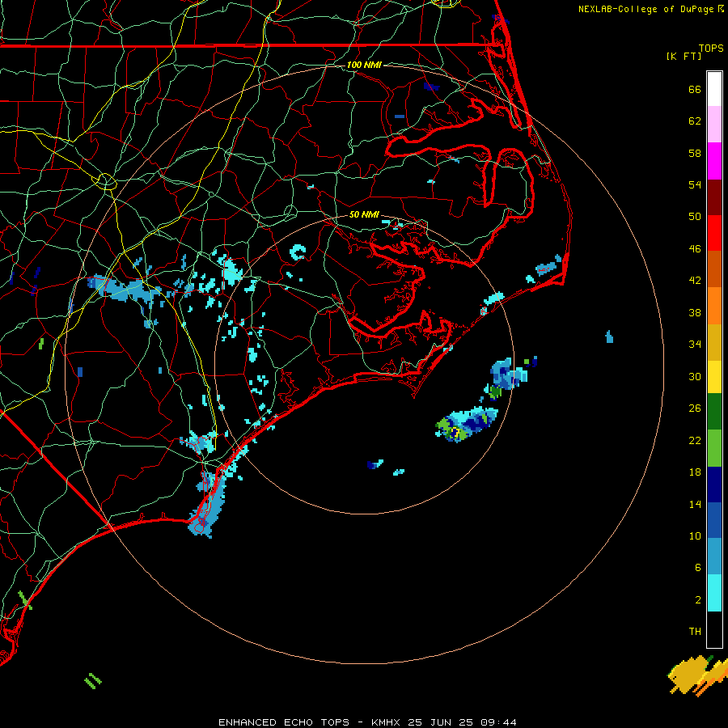Click the light blue 6 kft legend swatch
The image size is (728, 728).
[714, 557]
